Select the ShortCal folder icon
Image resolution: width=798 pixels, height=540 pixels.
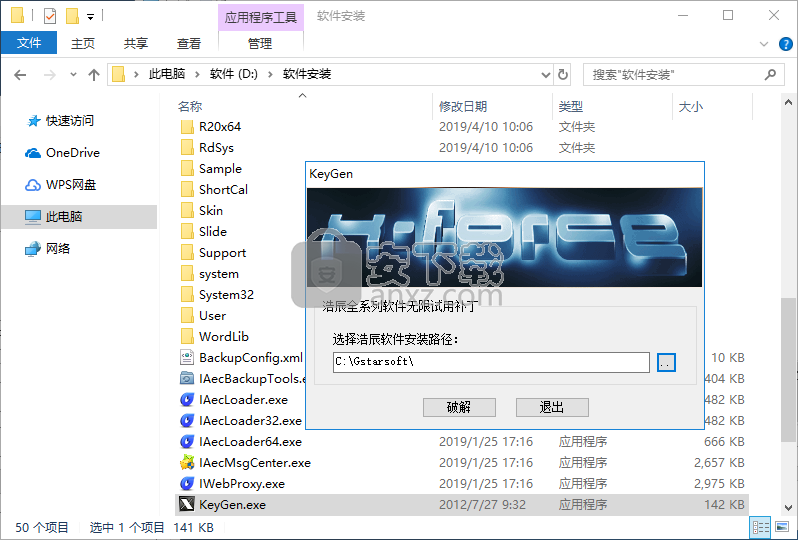pyautogui.click(x=187, y=189)
